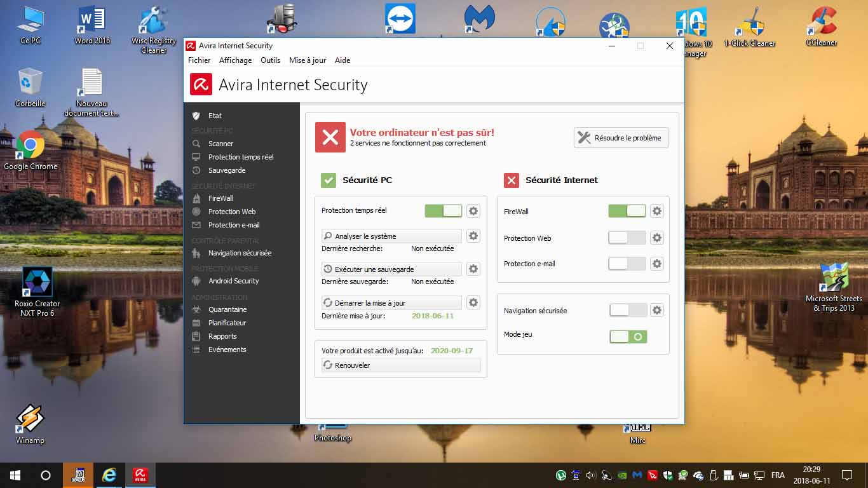868x488 pixels.
Task: Open Android Security in sidebar
Action: 234,281
